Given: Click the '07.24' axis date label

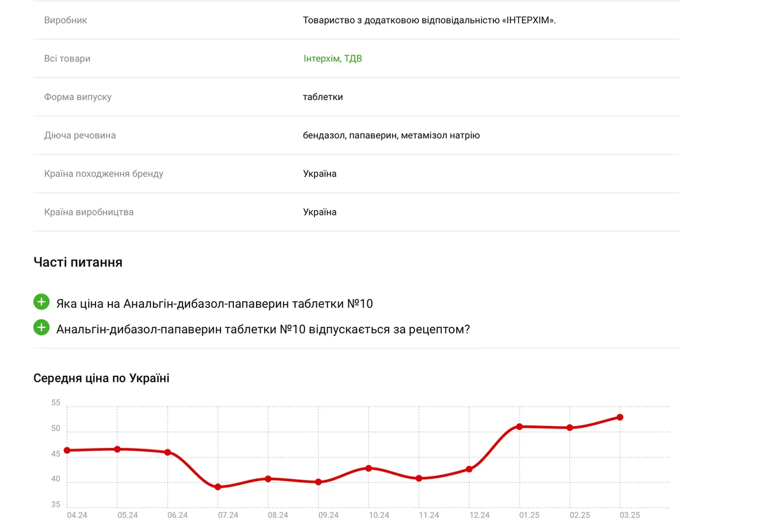Looking at the screenshot, I should tap(228, 515).
